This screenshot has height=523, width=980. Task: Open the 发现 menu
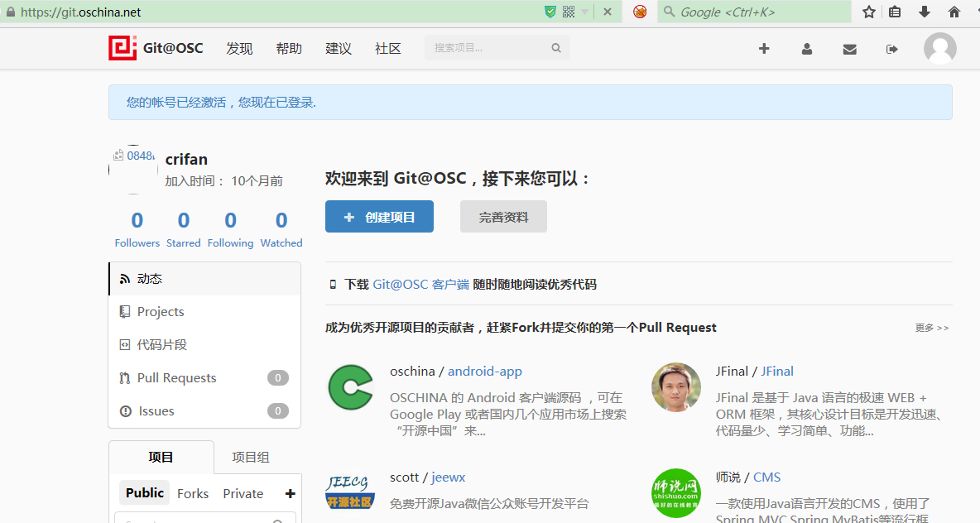239,48
